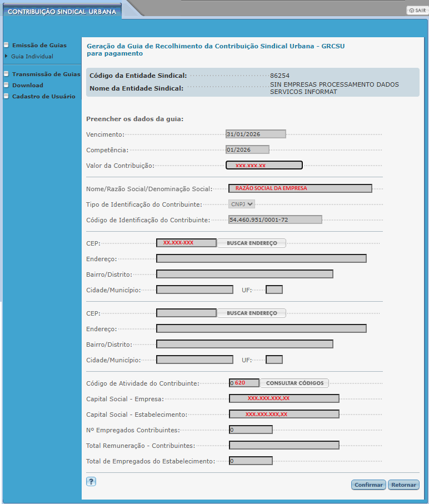
Task: Select the Total Remuneração - Contribuintes field
Action: (x=284, y=445)
